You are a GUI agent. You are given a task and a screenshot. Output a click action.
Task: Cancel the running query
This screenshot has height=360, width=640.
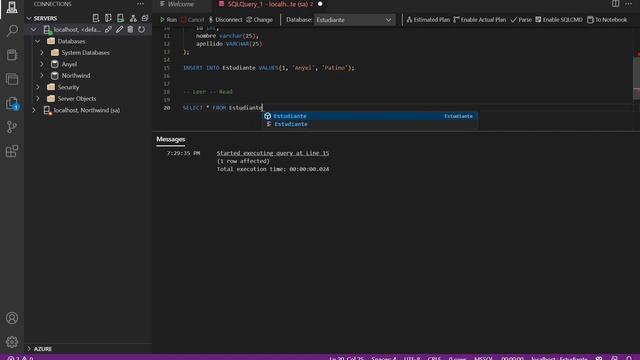(192, 20)
